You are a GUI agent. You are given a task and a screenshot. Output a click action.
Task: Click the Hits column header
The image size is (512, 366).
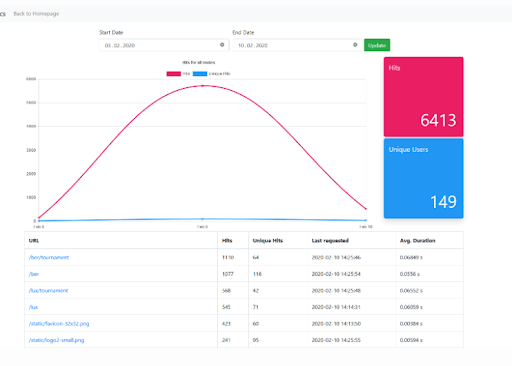coord(227,241)
